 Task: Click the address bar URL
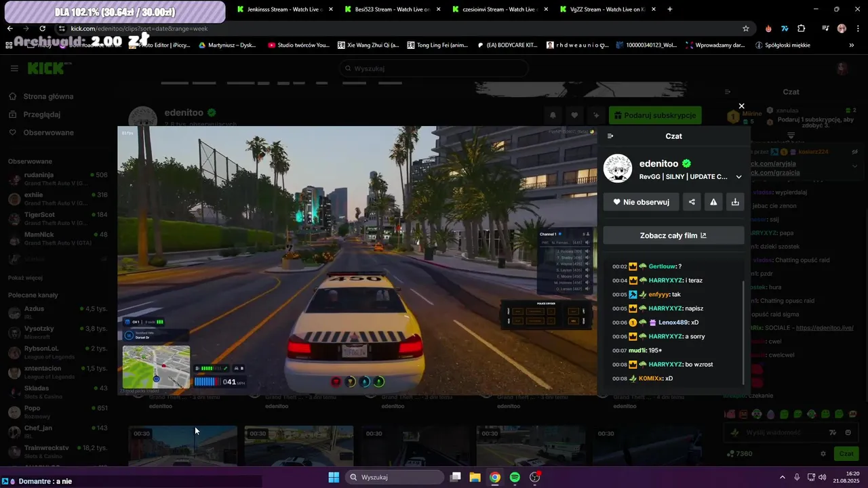139,28
